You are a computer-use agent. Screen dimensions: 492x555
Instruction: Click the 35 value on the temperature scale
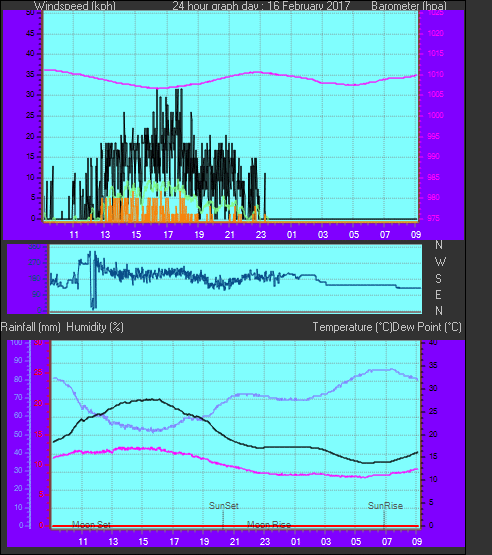tap(433, 366)
